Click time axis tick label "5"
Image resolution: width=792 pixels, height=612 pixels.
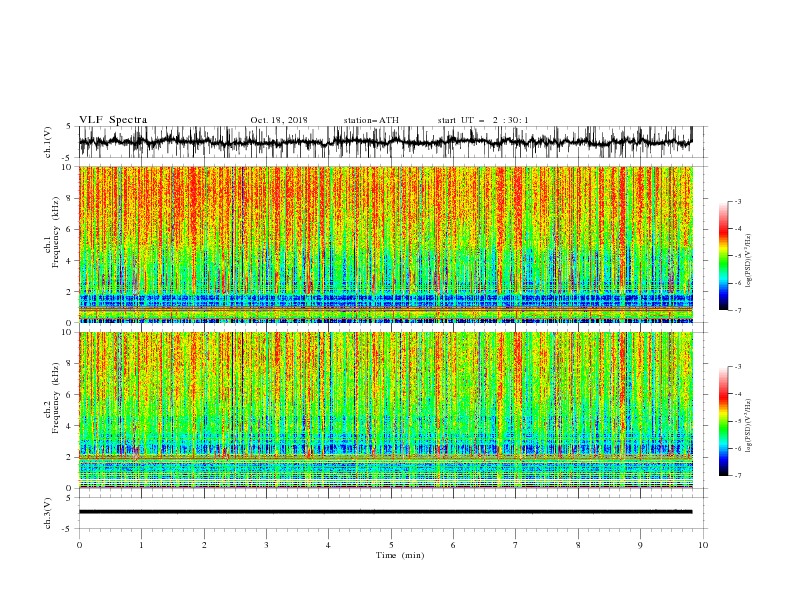coord(391,545)
